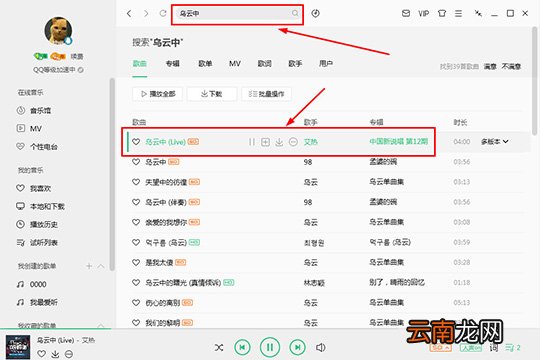Click the now-playing album cover thumbnail
Viewport: 540px width, 360px height.
tap(18, 347)
